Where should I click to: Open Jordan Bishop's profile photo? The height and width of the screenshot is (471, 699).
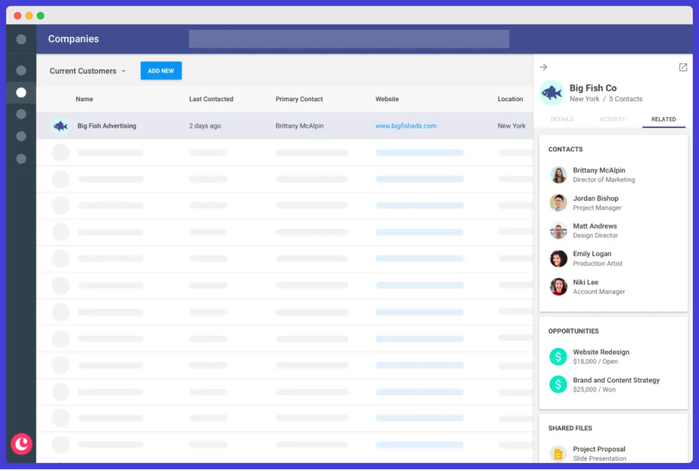(x=558, y=203)
